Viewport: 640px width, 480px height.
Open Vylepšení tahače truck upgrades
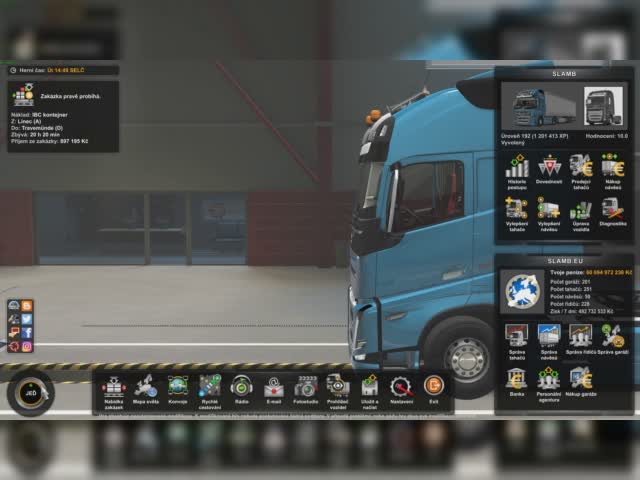point(517,214)
